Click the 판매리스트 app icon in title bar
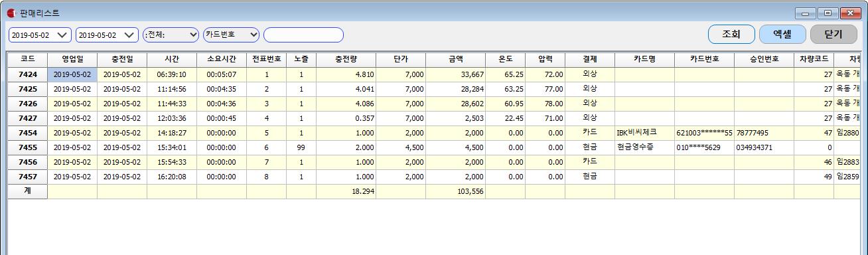The height and width of the screenshot is (255, 868). point(11,13)
